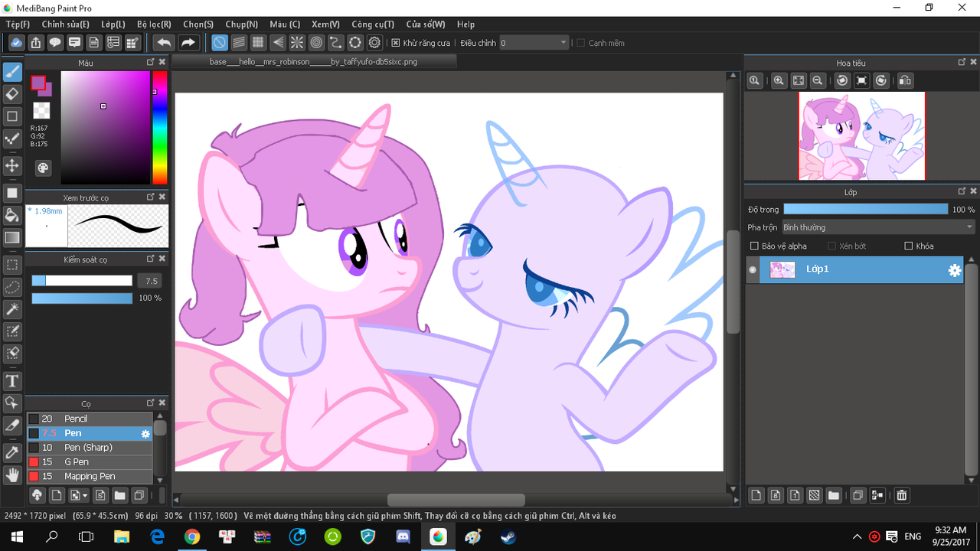The width and height of the screenshot is (980, 551).
Task: Open Discord from the taskbar
Action: coord(403,537)
